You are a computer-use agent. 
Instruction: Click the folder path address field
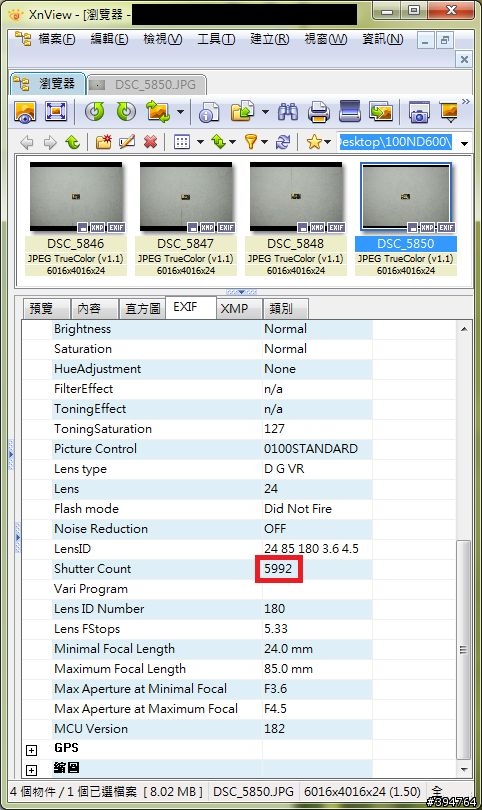[x=396, y=142]
